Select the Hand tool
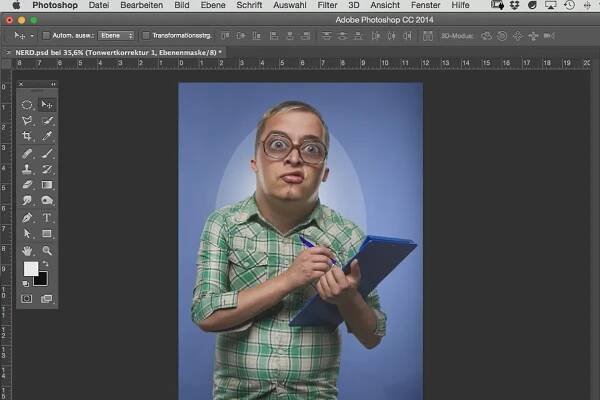600x400 pixels. pos(27,250)
